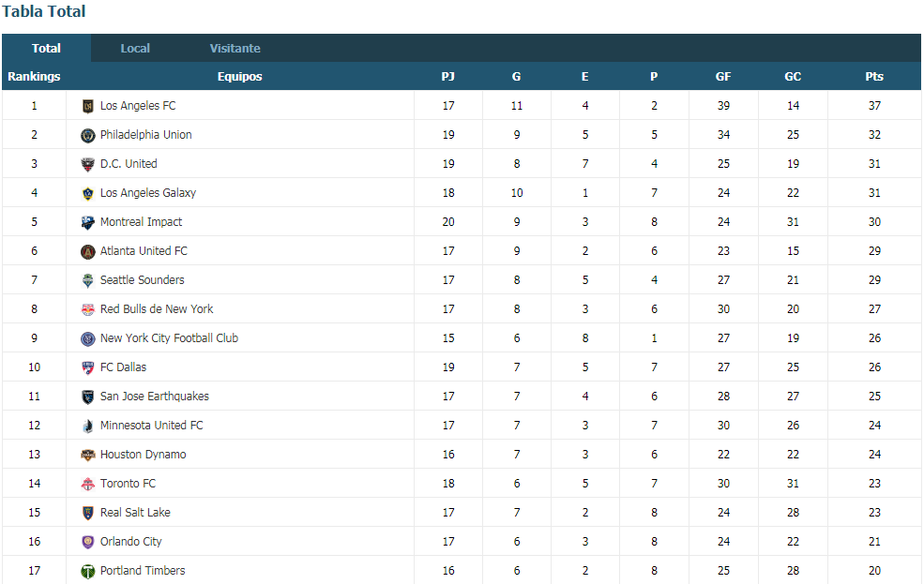Select the Total tab
Image resolution: width=924 pixels, height=584 pixels.
[x=47, y=48]
